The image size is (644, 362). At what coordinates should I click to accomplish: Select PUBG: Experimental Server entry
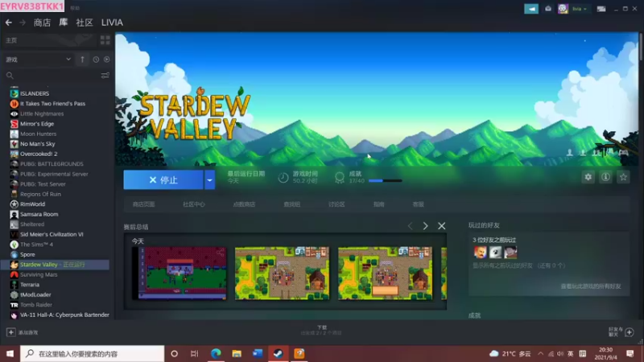pos(54,174)
